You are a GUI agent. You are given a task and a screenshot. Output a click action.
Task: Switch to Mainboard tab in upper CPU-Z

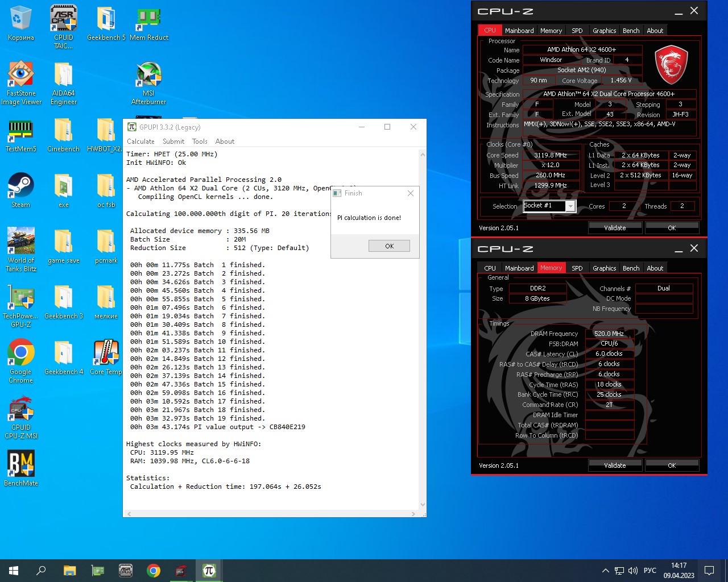(519, 31)
